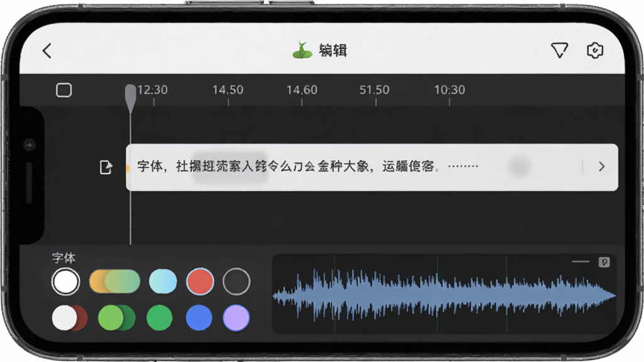Expand the text track with right chevron
Image resolution: width=644 pixels, height=362 pixels.
click(602, 166)
